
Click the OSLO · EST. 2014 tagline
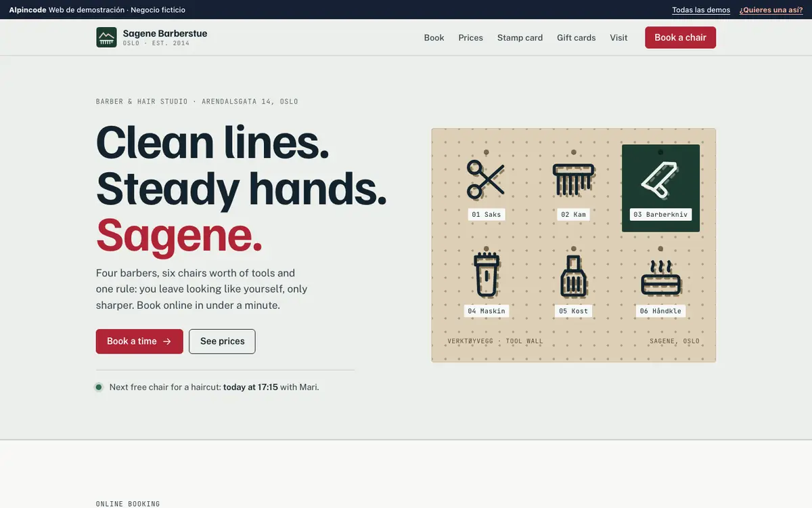pyautogui.click(x=156, y=43)
